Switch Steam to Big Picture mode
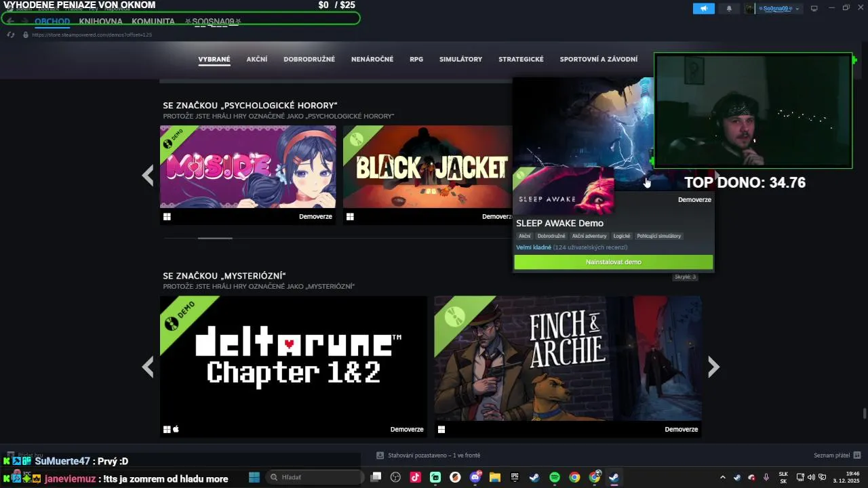The width and height of the screenshot is (868, 488). click(814, 8)
